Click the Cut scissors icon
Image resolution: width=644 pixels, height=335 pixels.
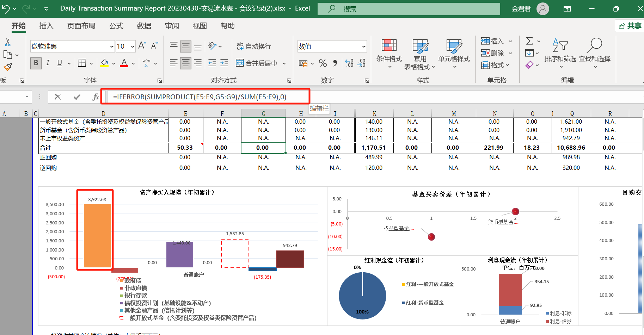7,42
